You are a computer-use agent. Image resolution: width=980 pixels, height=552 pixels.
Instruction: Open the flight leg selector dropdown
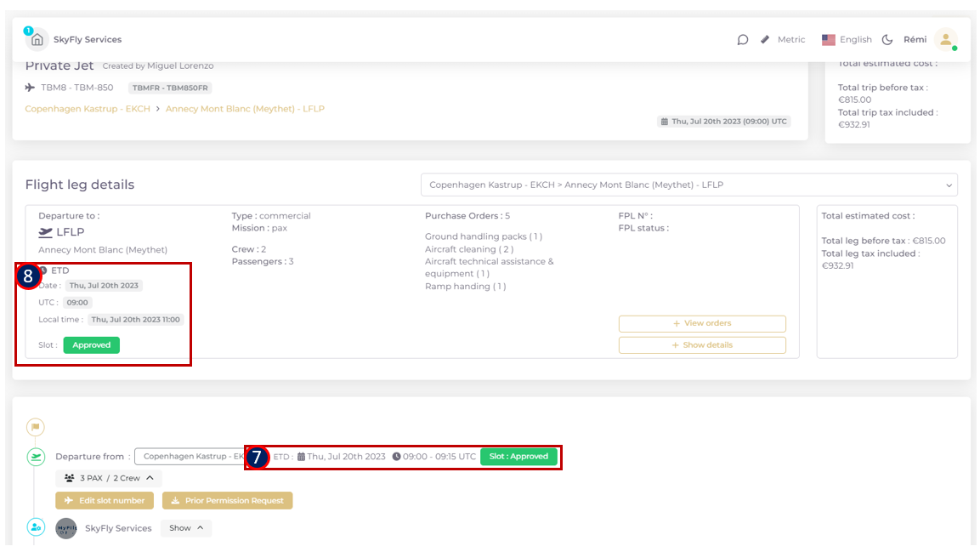click(688, 185)
